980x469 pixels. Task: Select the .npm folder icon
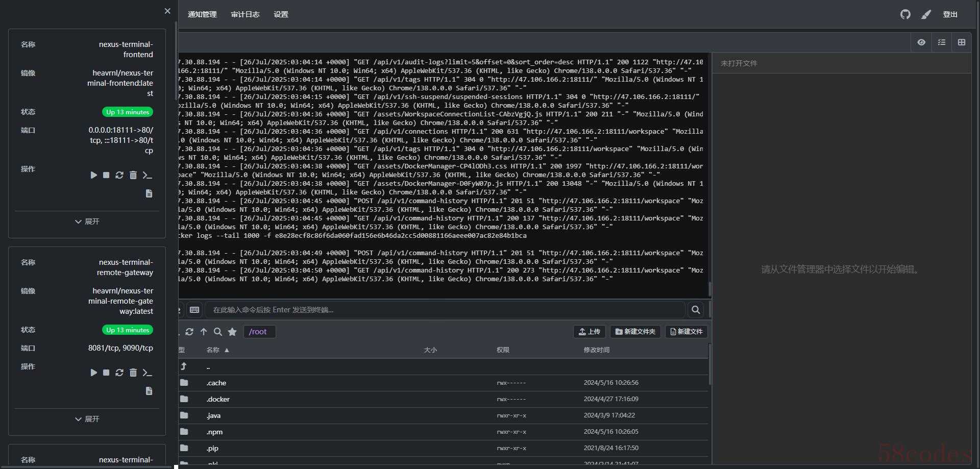[184, 432]
